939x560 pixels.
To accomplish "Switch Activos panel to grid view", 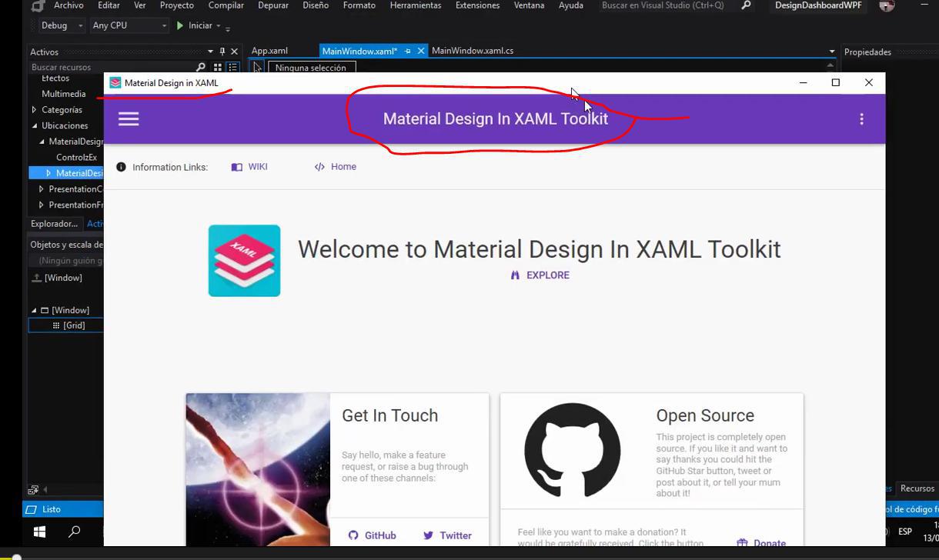I will pos(218,67).
